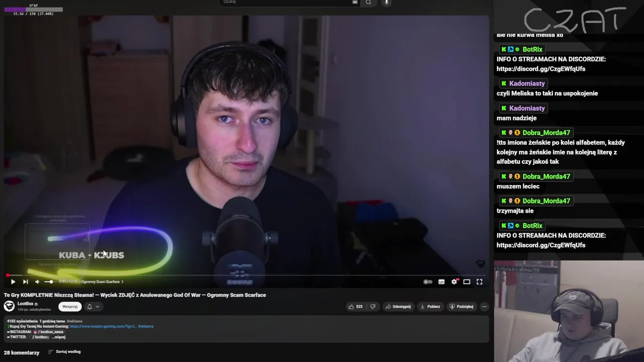Play the YouTube video
644x362 pixels.
click(x=13, y=282)
